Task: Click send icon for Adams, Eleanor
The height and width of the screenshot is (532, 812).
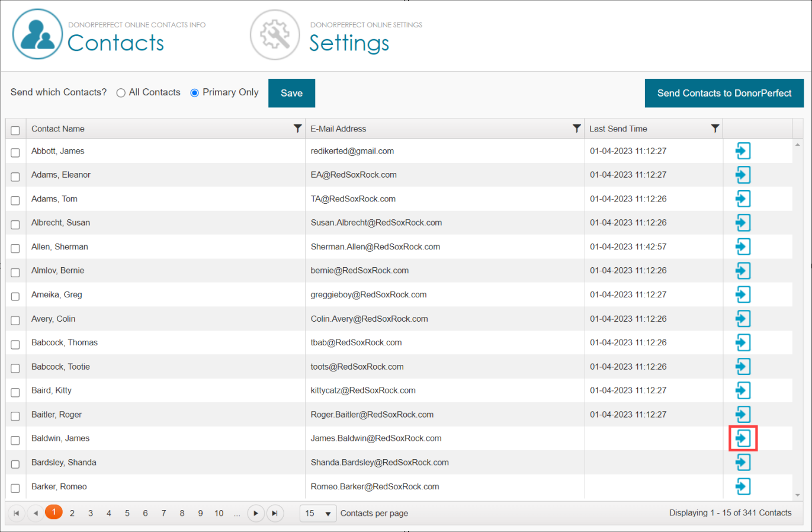Action: click(743, 175)
